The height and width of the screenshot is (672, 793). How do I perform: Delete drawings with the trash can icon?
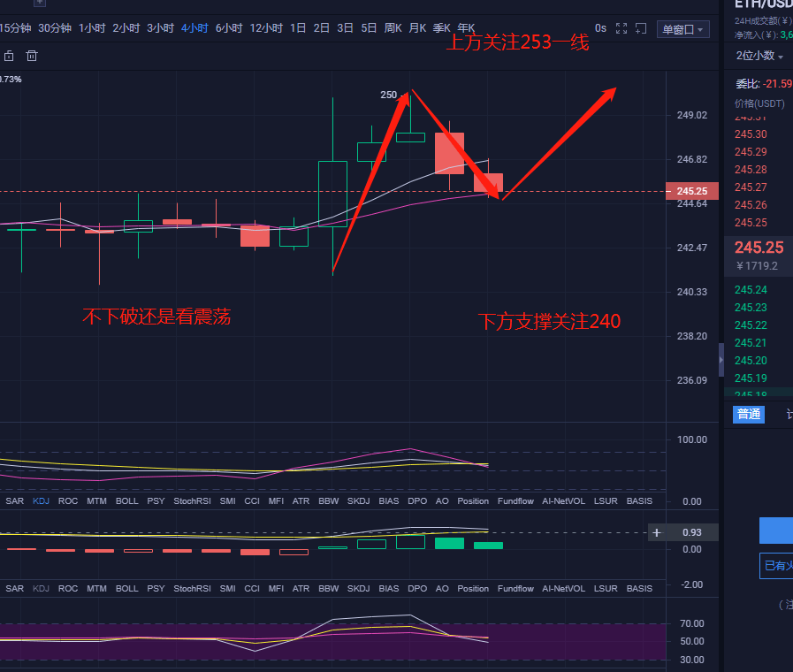(x=33, y=57)
